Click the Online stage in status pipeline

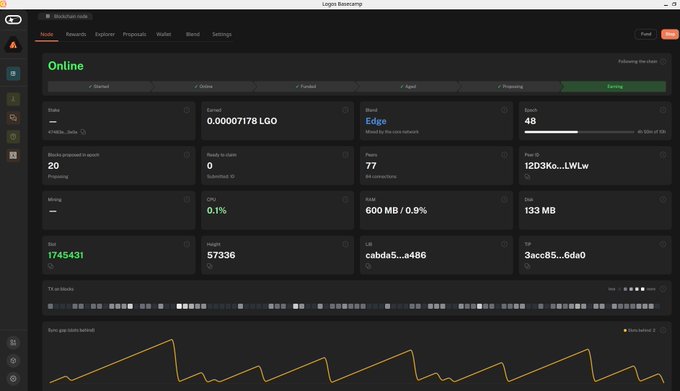[x=203, y=87]
